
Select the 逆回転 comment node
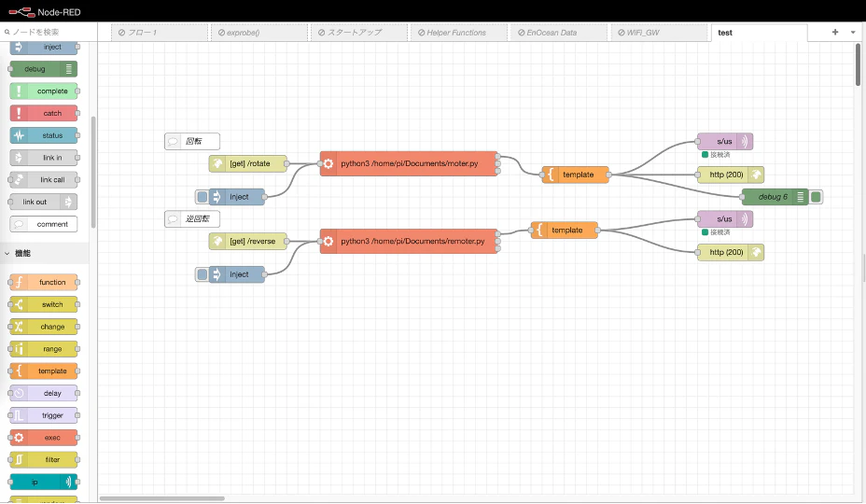pyautogui.click(x=192, y=218)
